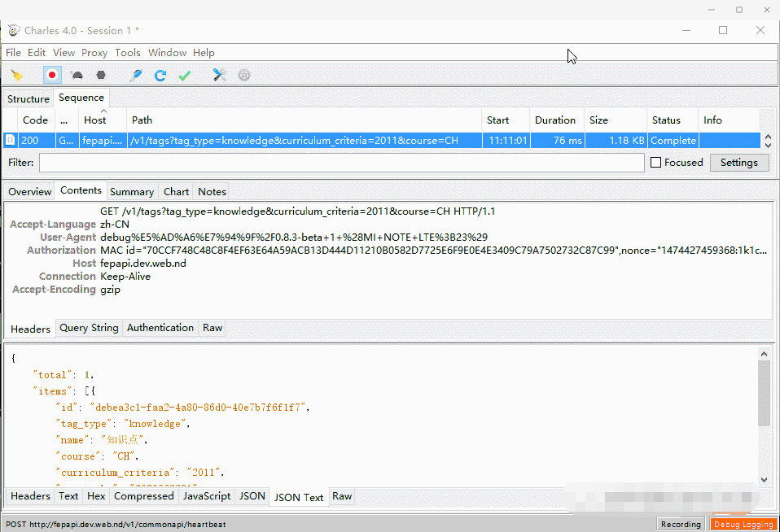Open the File menu

pyautogui.click(x=13, y=53)
